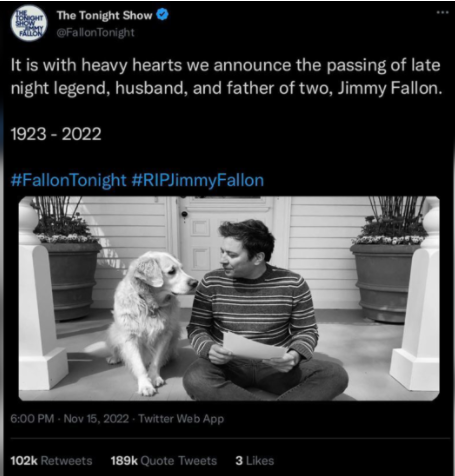
Task: Open the @FallonTonight handle link
Action: (x=96, y=32)
